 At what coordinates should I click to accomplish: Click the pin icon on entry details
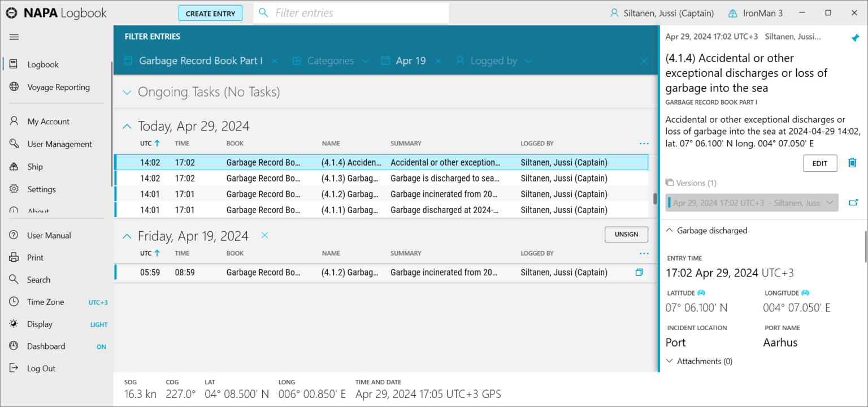click(x=855, y=38)
